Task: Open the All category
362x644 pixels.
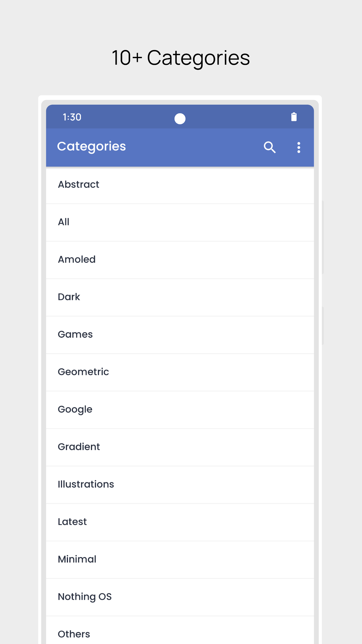Action: point(180,222)
